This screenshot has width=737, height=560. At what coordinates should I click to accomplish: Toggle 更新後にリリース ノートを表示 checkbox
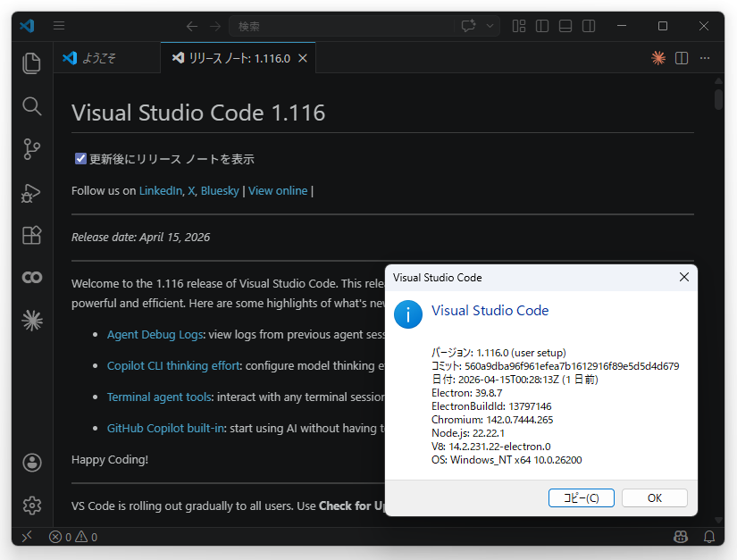point(80,158)
